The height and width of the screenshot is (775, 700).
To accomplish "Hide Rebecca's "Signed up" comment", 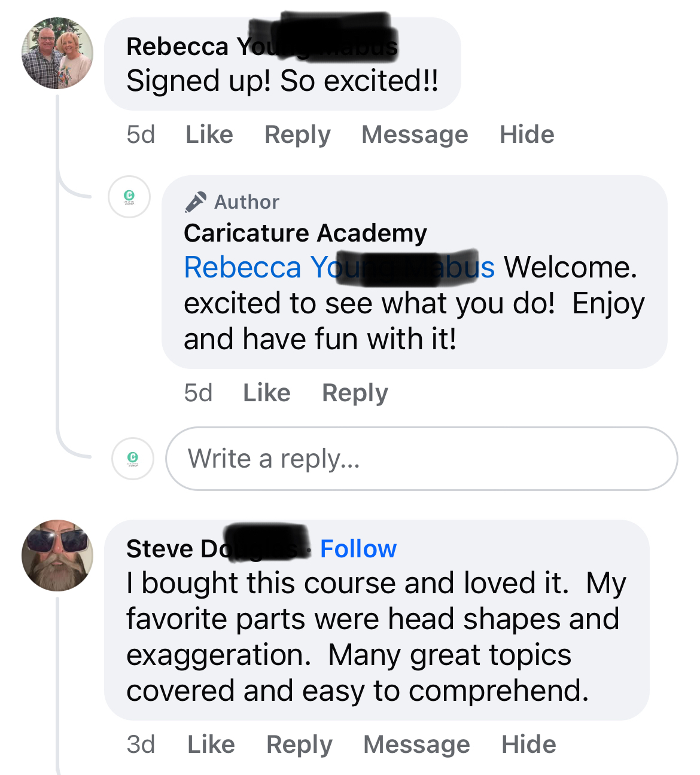I will click(526, 135).
